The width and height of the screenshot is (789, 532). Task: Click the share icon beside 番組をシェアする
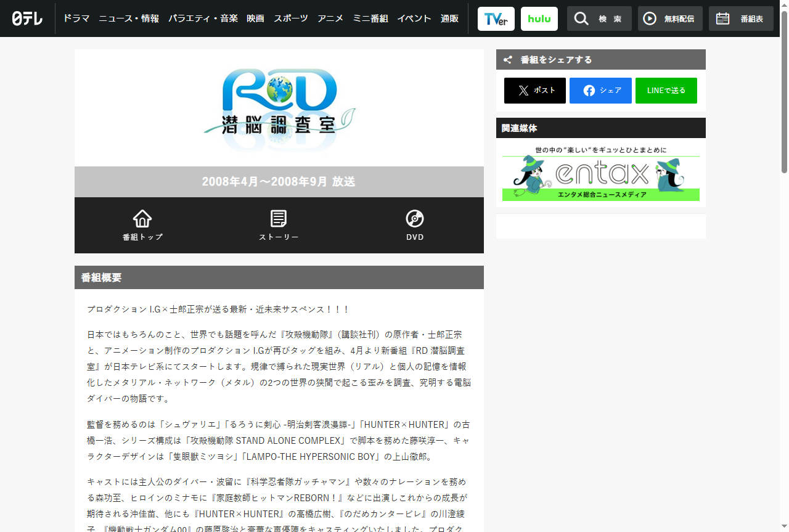[507, 59]
